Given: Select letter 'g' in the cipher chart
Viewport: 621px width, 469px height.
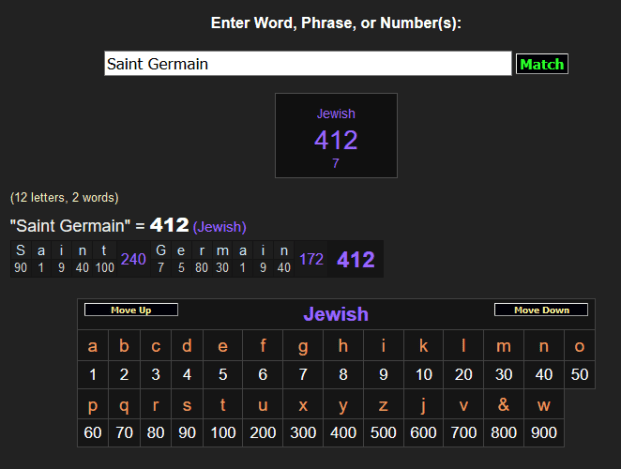Looking at the screenshot, I should click(x=303, y=347).
